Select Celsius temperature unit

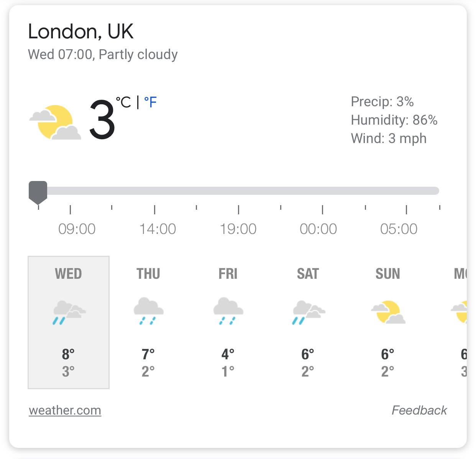tap(123, 102)
